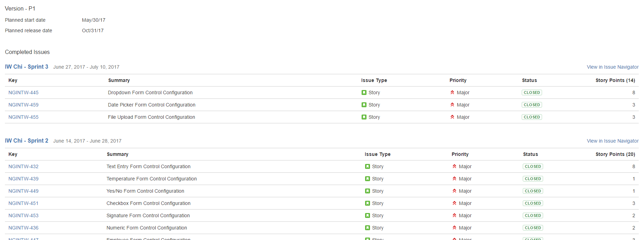Click CLOSED status badge for NGINTW-451
The image size is (644, 240).
click(533, 203)
